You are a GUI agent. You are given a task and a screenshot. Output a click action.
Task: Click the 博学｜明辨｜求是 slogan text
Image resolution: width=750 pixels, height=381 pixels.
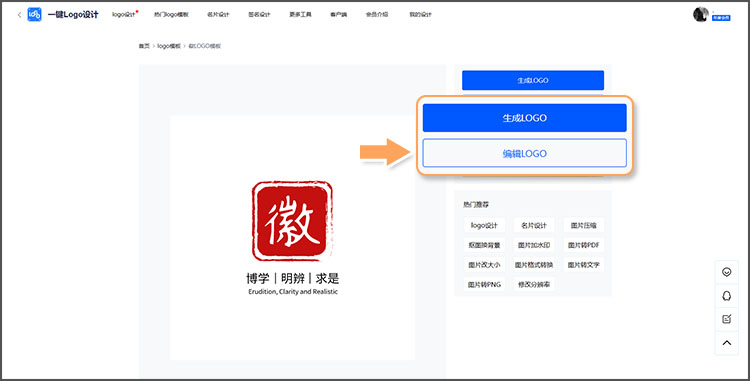(293, 278)
